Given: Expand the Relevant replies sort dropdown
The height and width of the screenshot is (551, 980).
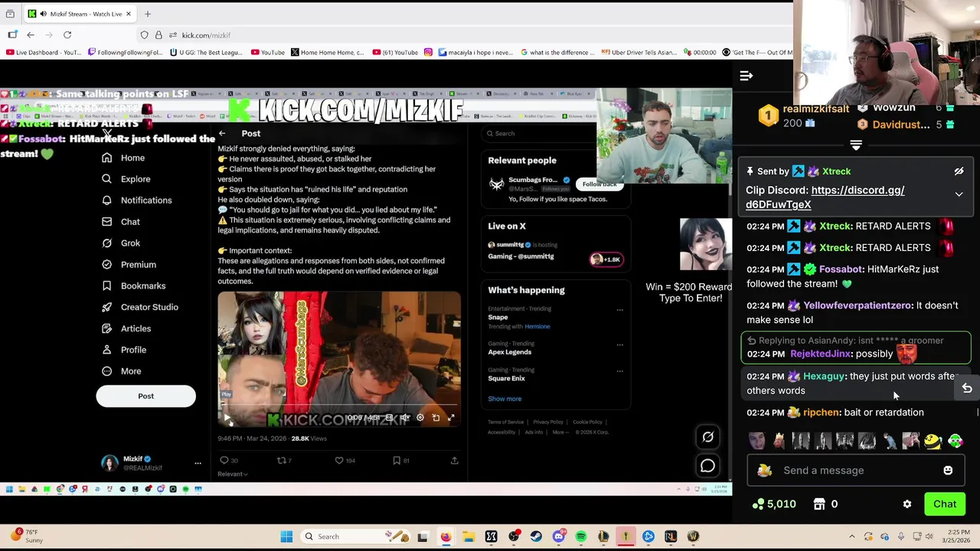Looking at the screenshot, I should coord(232,474).
